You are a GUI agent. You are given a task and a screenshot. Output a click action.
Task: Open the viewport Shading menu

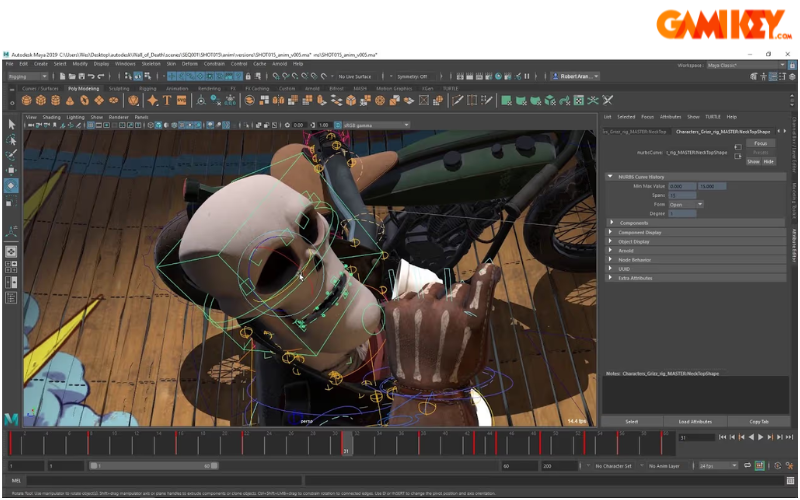click(x=52, y=117)
